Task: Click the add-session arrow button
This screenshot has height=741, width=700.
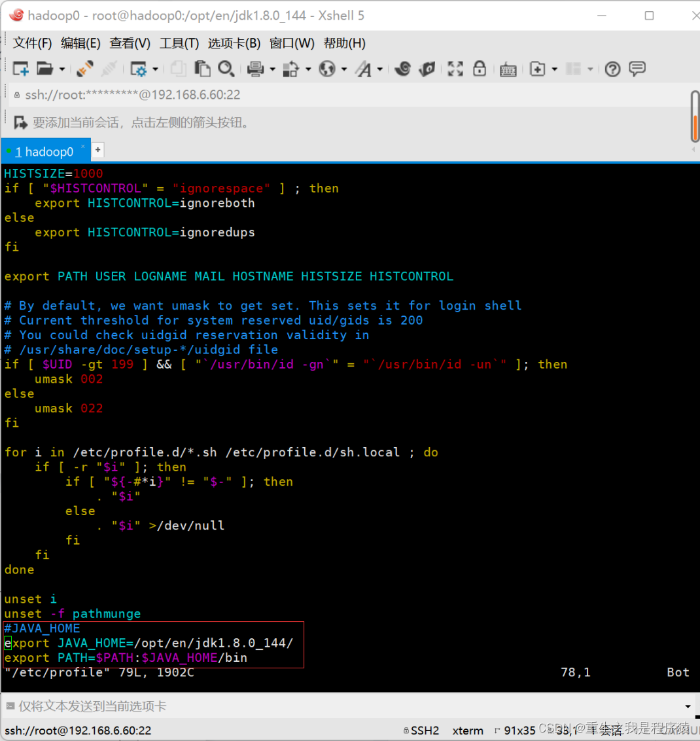Action: pyautogui.click(x=19, y=122)
